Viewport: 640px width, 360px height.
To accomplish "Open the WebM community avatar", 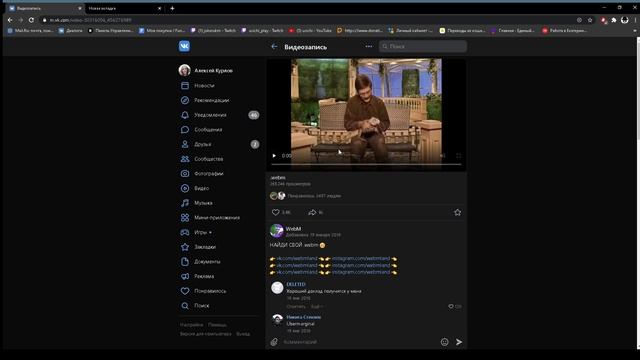I will [277, 231].
